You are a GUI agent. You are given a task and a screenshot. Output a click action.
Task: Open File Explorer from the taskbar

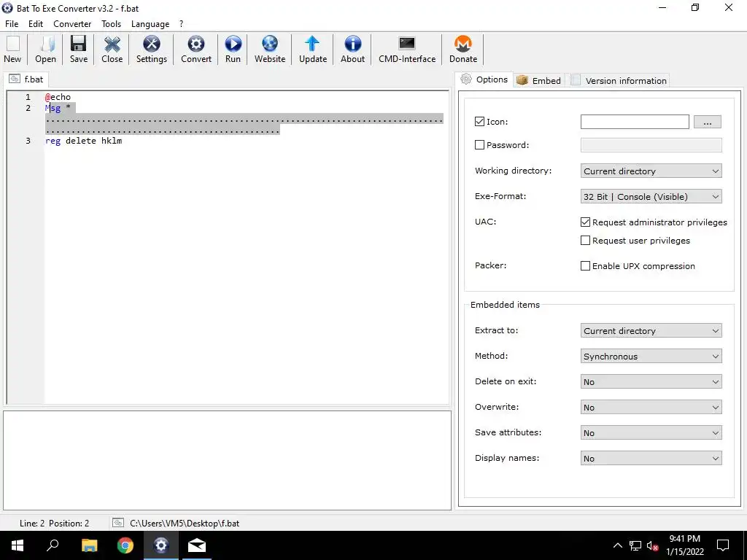pos(89,545)
